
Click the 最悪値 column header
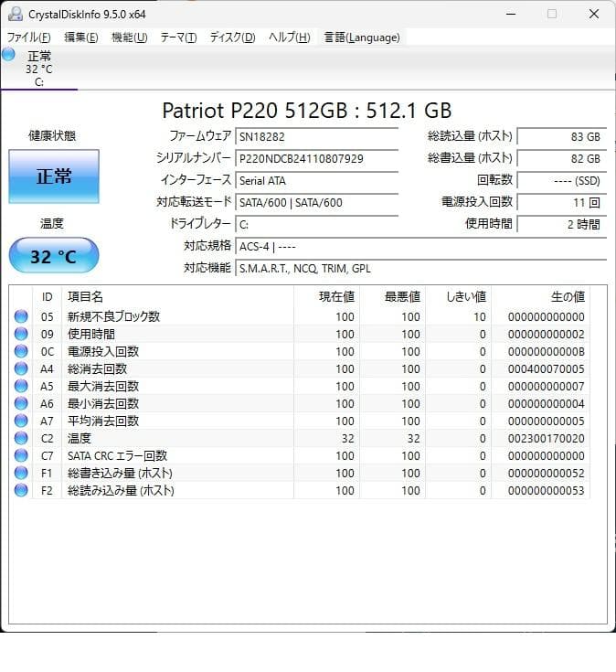coord(393,296)
